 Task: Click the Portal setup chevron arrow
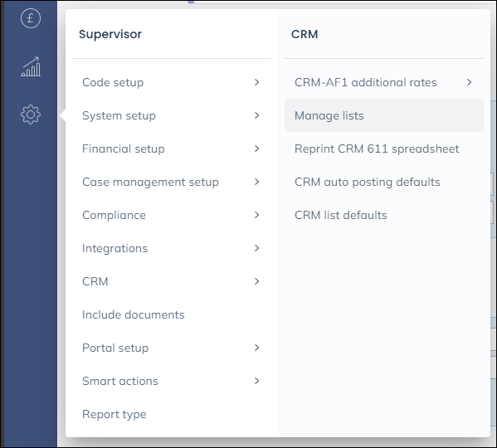(x=256, y=348)
